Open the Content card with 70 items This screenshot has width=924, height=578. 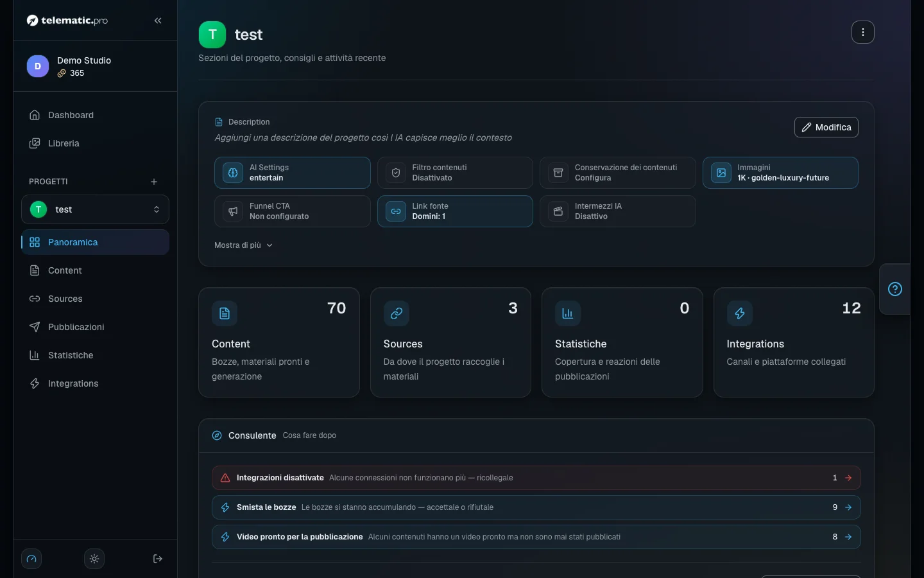(279, 342)
